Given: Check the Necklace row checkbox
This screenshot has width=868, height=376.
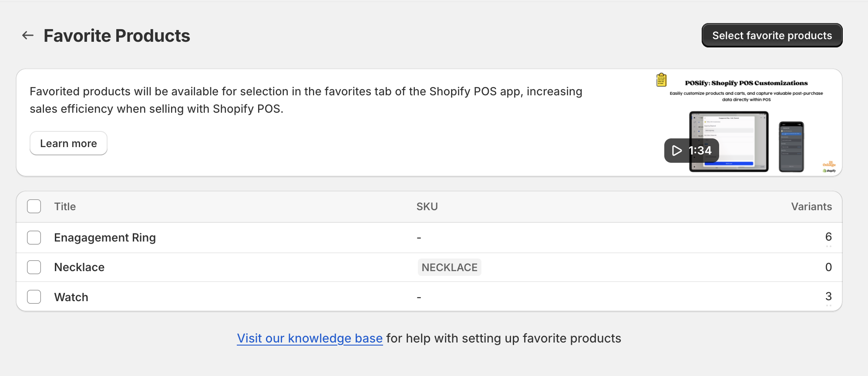Looking at the screenshot, I should pos(34,267).
